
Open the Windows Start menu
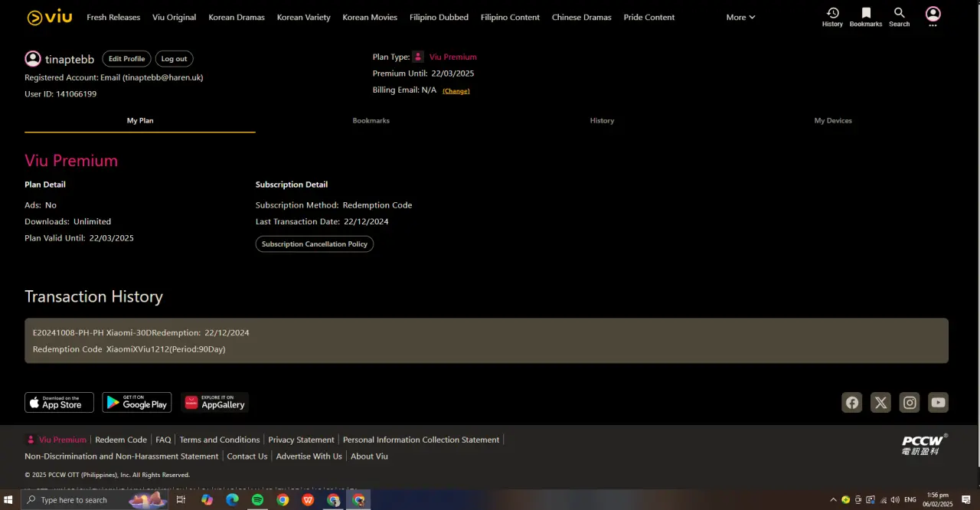point(8,500)
